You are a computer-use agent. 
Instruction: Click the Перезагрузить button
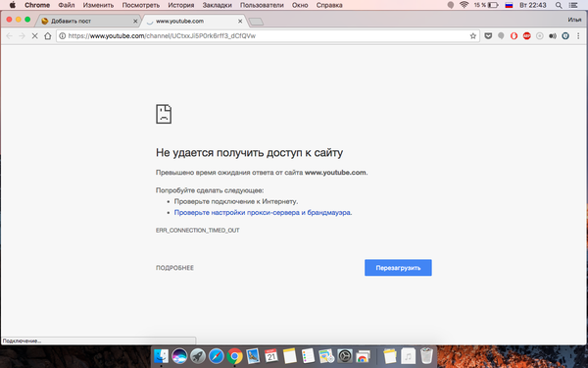coord(398,268)
